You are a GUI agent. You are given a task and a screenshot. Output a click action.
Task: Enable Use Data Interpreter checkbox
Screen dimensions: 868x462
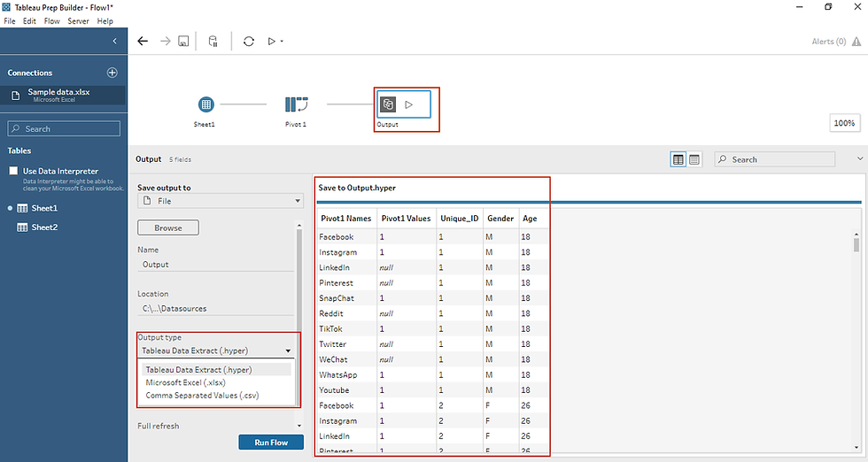coord(13,171)
